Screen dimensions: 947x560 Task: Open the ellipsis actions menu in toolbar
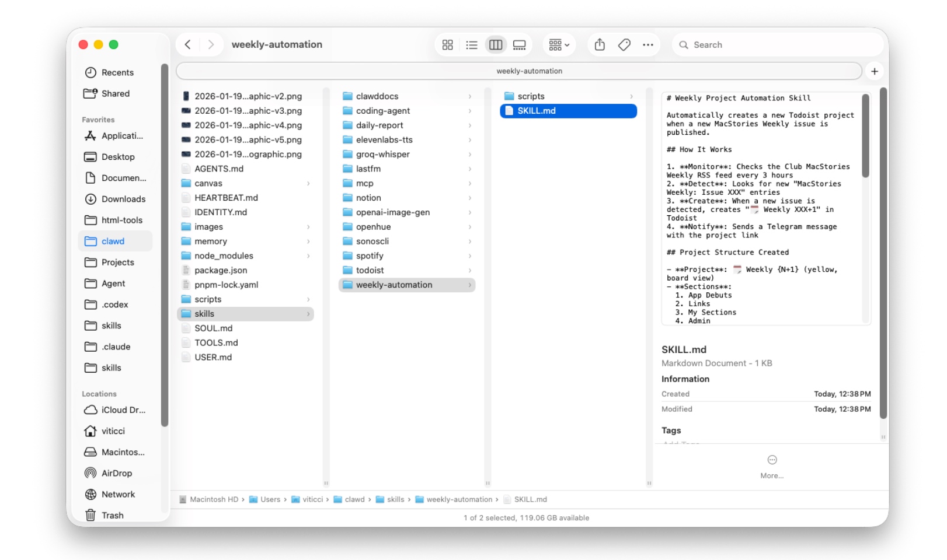coord(648,44)
